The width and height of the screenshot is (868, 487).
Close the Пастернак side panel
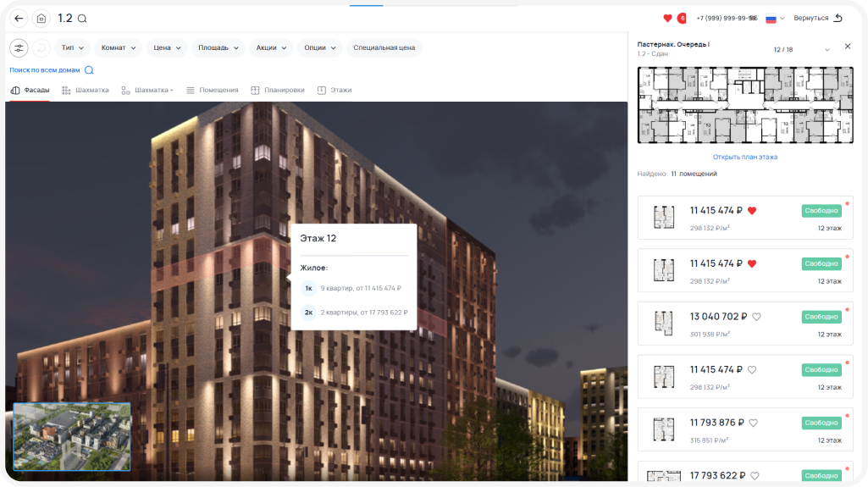coord(848,47)
